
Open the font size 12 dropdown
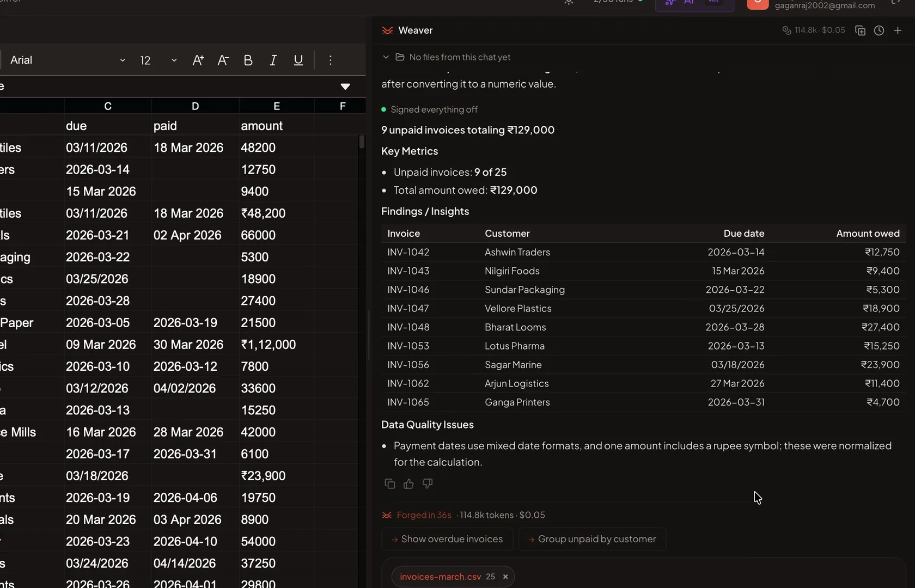158,60
